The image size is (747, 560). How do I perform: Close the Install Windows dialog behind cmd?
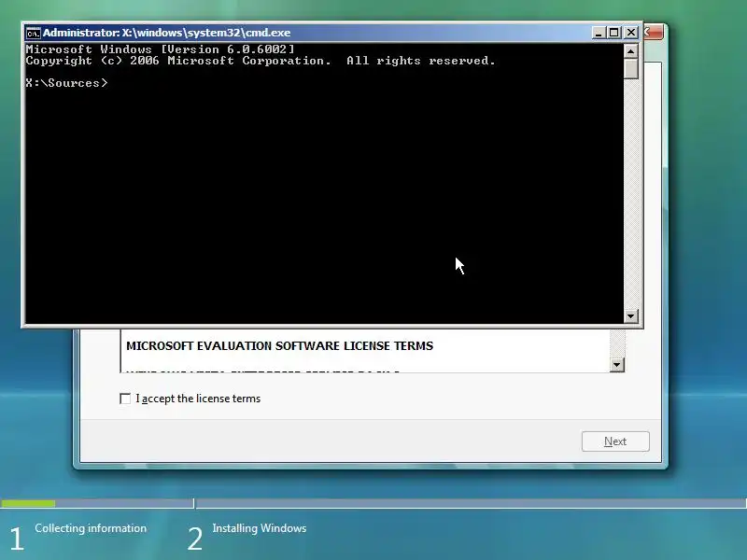653,33
